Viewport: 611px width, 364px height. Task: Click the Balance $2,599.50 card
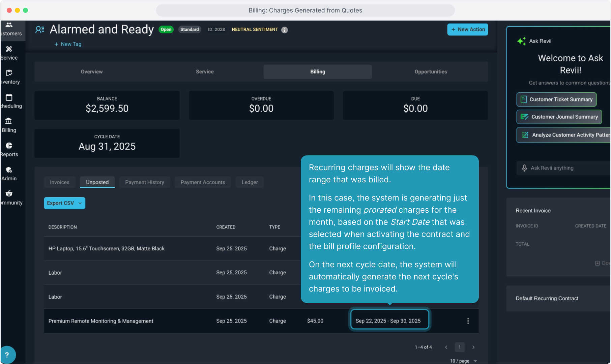tap(107, 105)
